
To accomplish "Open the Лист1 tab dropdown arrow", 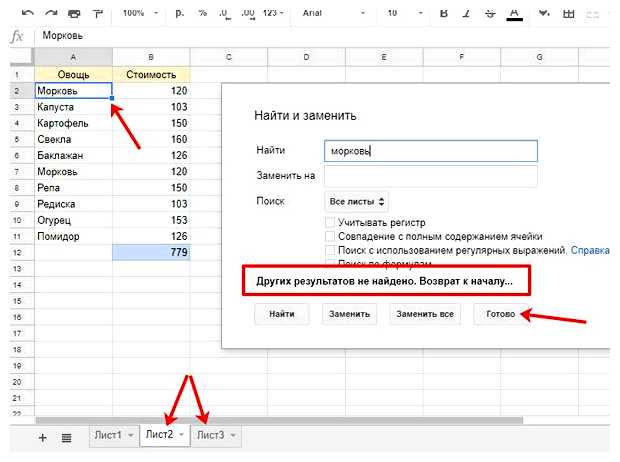I will click(130, 435).
